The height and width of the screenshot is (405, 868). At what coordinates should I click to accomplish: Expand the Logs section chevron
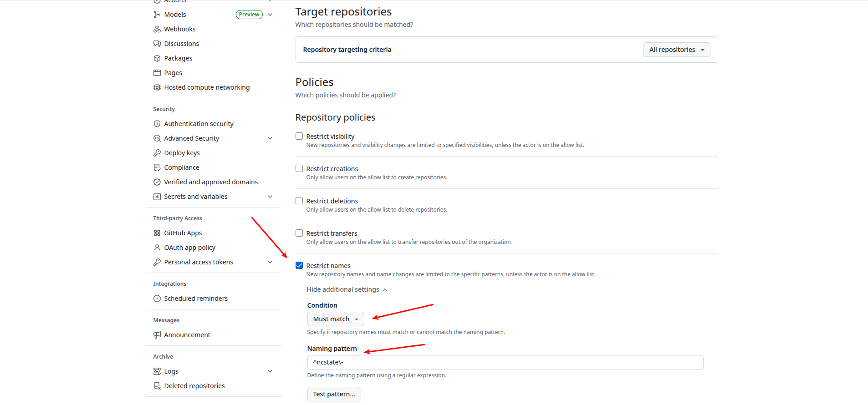[x=270, y=371]
